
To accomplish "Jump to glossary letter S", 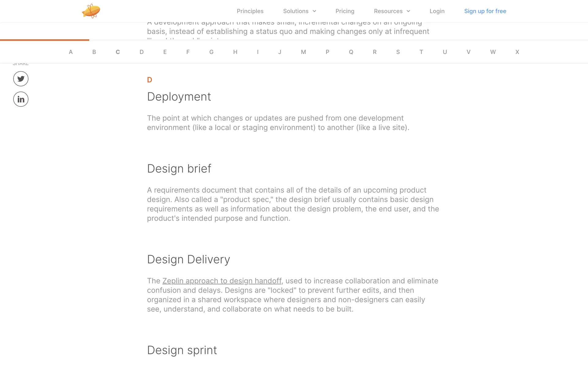I will (x=398, y=52).
